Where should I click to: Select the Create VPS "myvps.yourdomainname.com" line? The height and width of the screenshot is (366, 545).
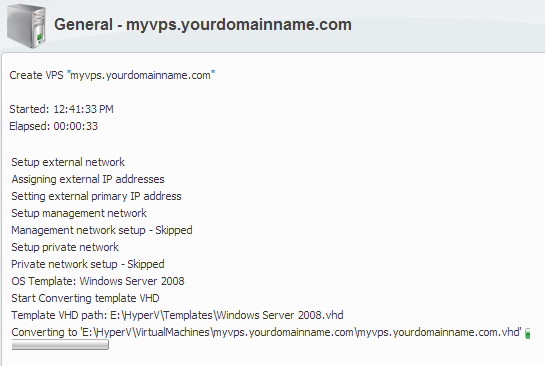point(112,75)
